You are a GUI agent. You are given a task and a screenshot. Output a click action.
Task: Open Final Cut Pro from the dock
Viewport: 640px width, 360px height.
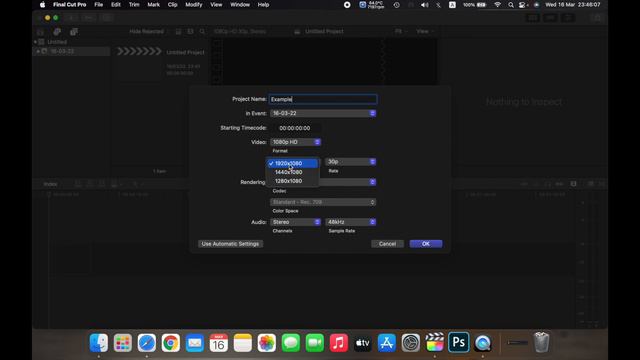(x=435, y=342)
